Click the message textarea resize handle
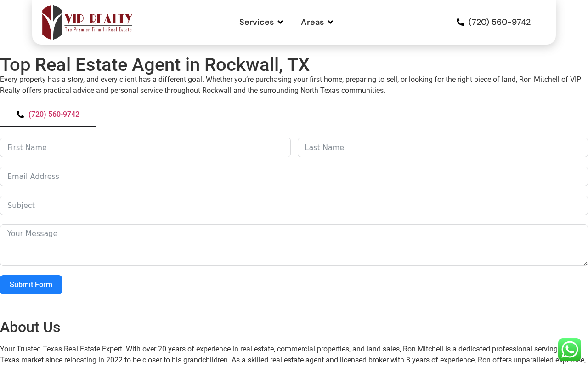The width and height of the screenshot is (588, 368). 585,263
